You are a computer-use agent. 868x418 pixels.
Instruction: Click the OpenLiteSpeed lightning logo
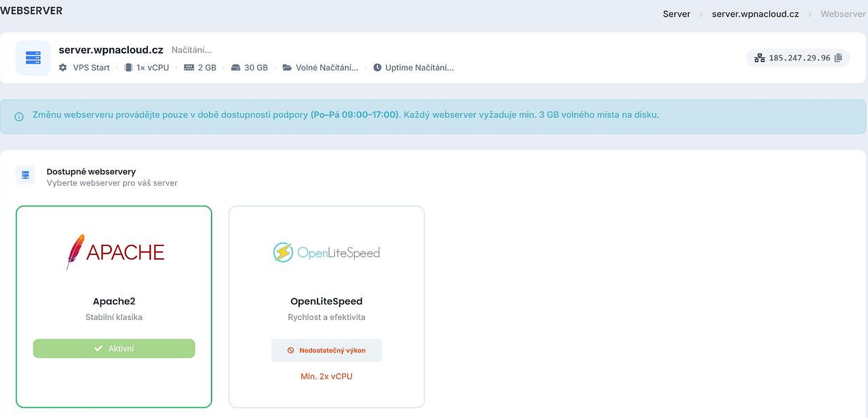[x=283, y=252]
